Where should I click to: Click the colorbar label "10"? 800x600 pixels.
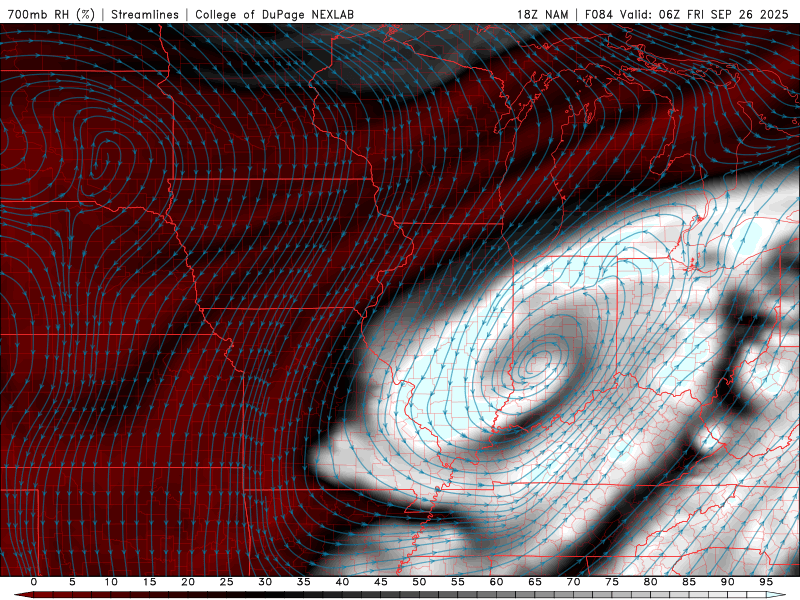(x=111, y=582)
